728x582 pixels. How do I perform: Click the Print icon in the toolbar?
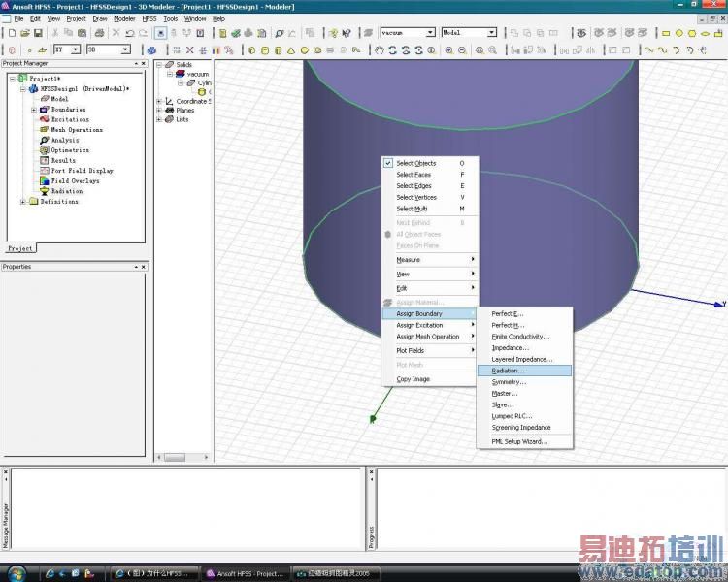pyautogui.click(x=99, y=33)
